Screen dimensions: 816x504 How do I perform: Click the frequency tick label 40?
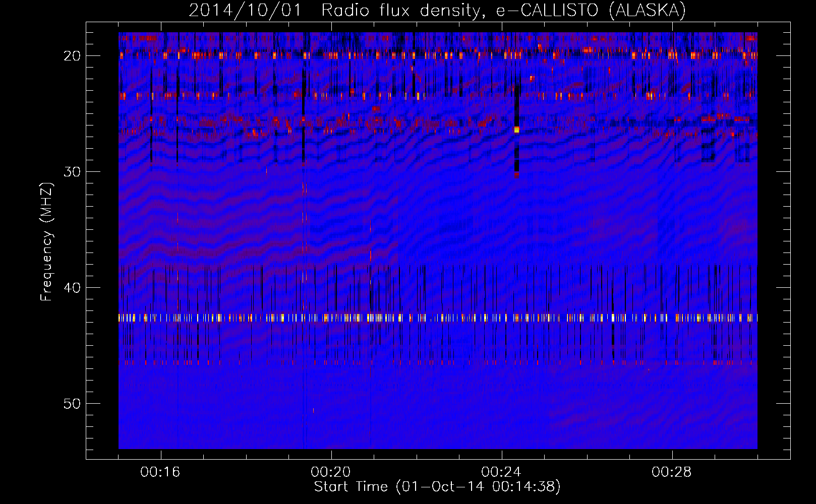point(72,288)
